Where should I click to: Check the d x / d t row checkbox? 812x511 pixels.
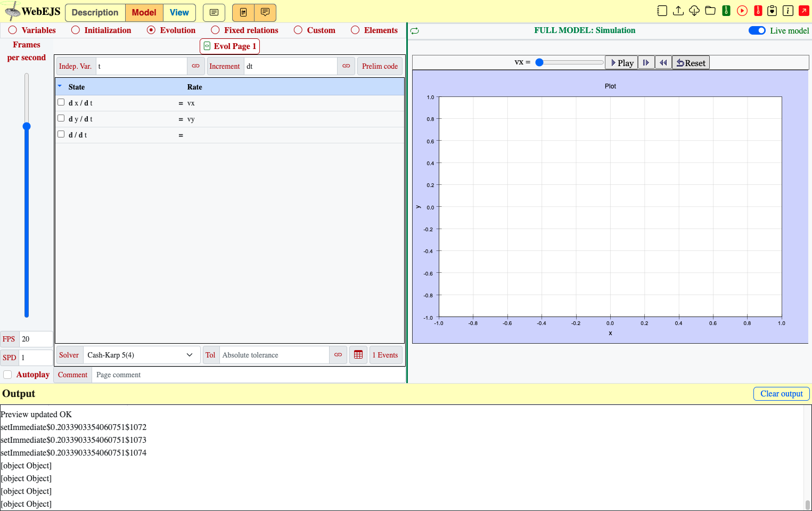[x=61, y=102]
